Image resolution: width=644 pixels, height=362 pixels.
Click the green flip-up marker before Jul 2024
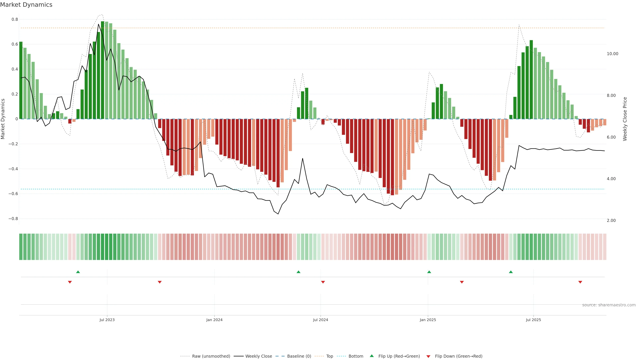pyautogui.click(x=298, y=272)
